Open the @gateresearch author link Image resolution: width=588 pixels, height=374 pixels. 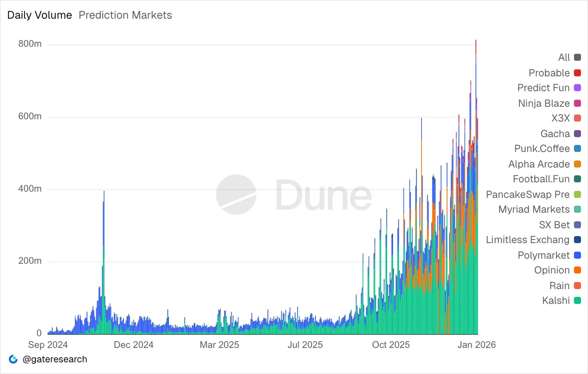(55, 359)
